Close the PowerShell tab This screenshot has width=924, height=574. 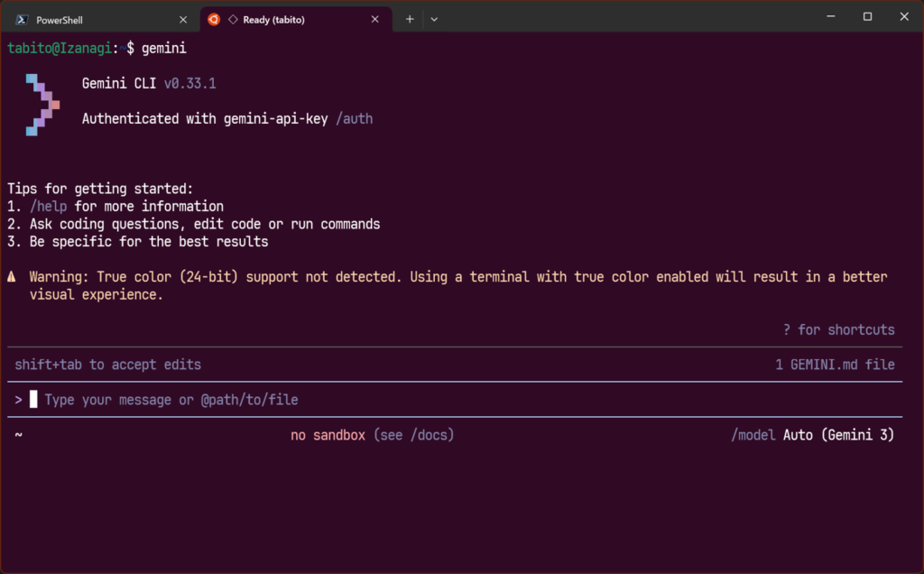tap(183, 20)
